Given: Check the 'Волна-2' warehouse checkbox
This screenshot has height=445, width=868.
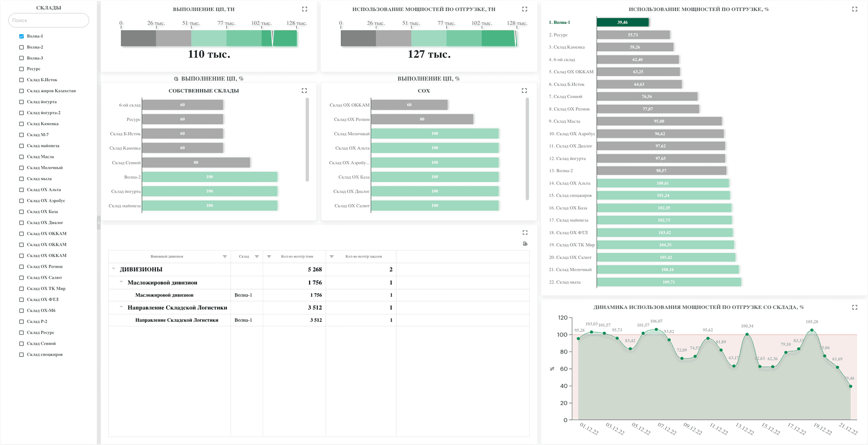Looking at the screenshot, I should pyautogui.click(x=21, y=47).
